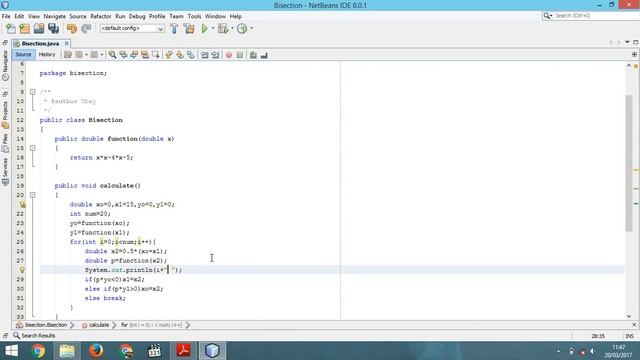Click the Save All toolbar icon
Image resolution: width=640 pixels, height=360 pixels.
click(53, 28)
